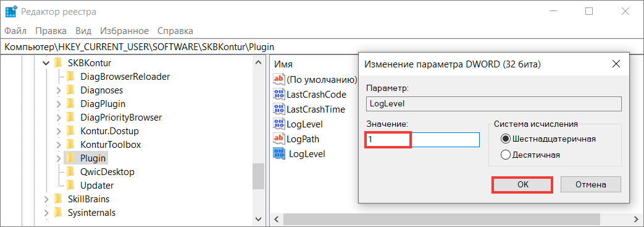Viewport: 644px width, 227px height.
Task: Click the DiagBrowserReloader folder icon
Action: pyautogui.click(x=71, y=77)
